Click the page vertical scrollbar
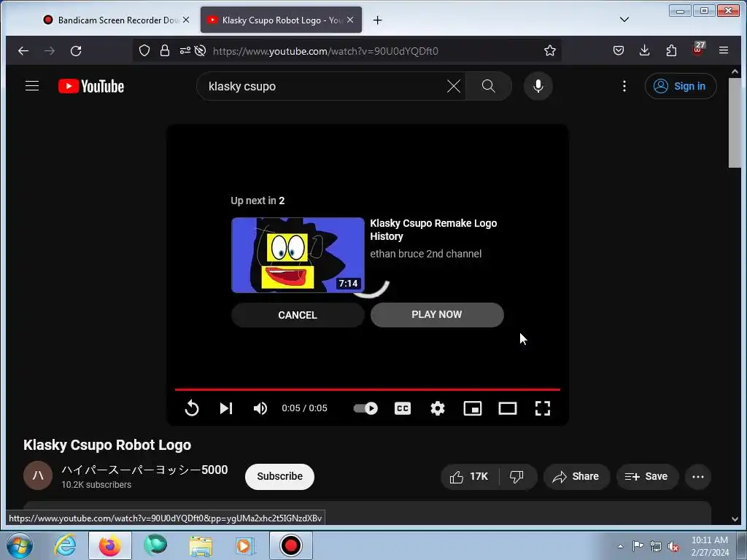747x560 pixels. tap(735, 122)
